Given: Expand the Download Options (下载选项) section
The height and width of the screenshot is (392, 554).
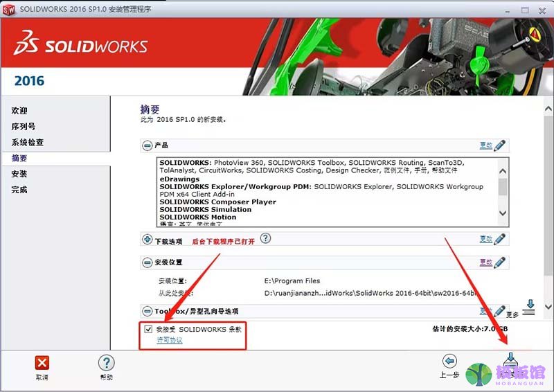Looking at the screenshot, I should pyautogui.click(x=147, y=240).
